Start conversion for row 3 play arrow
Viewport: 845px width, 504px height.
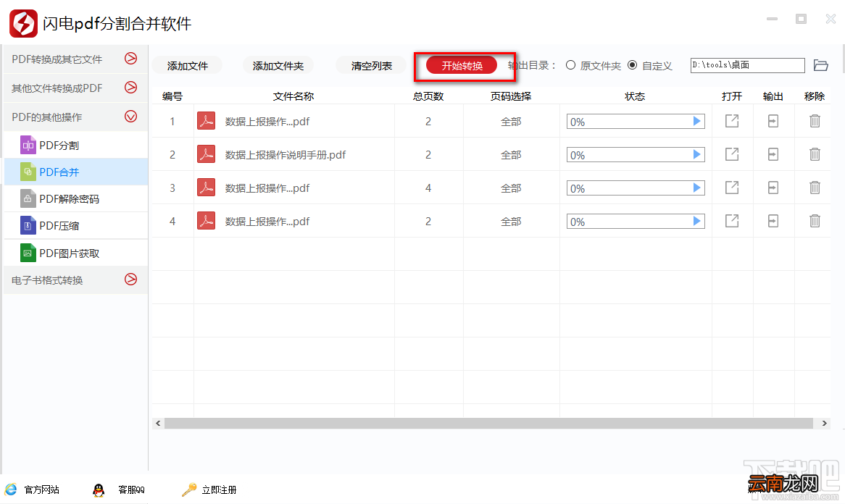[x=697, y=188]
